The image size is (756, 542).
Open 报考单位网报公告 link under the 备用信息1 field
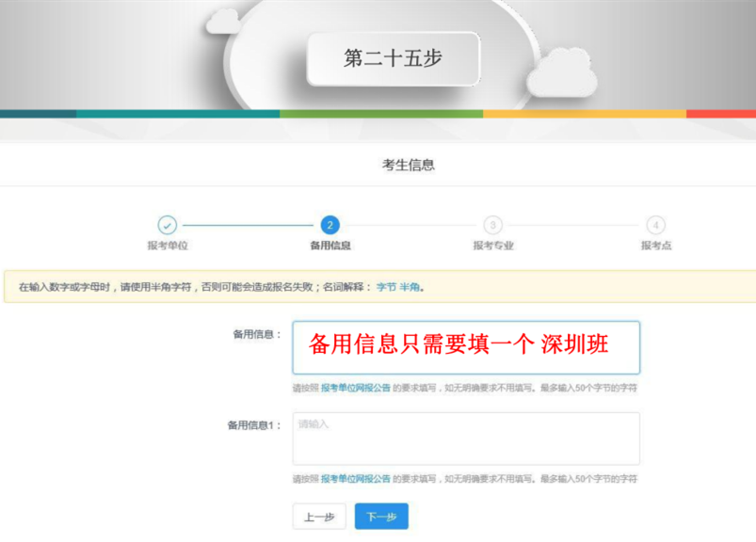point(355,479)
